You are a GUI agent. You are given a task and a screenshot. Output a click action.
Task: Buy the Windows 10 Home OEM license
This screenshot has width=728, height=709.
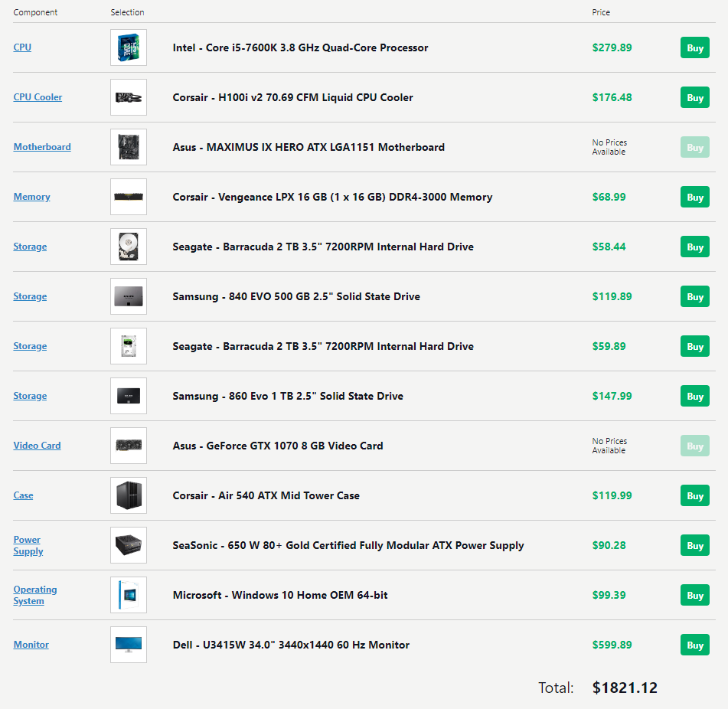click(x=695, y=595)
